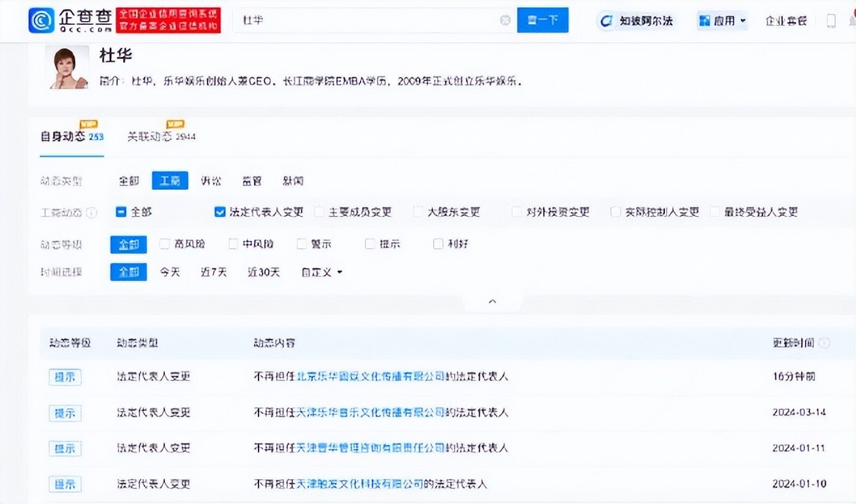Screen dimensions: 856x504
Task: Open 知彼阿尔法 from the top bar
Action: point(638,21)
